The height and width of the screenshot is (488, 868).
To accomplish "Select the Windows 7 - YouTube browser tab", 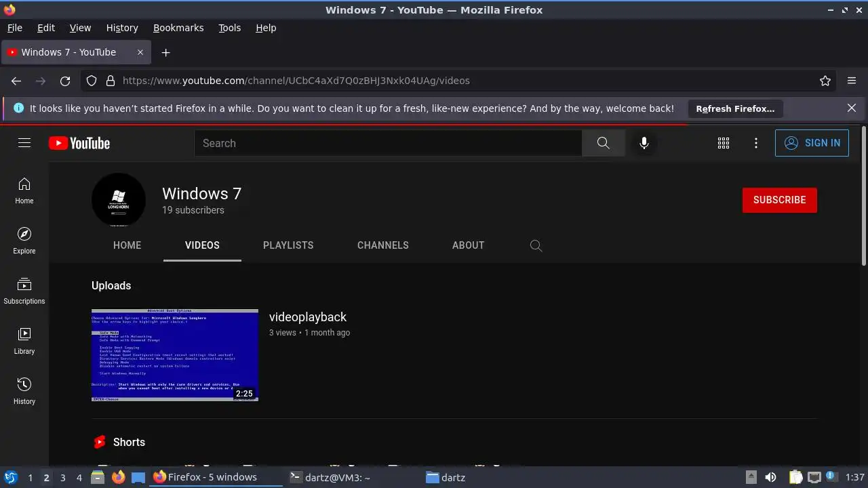I will click(x=76, y=52).
